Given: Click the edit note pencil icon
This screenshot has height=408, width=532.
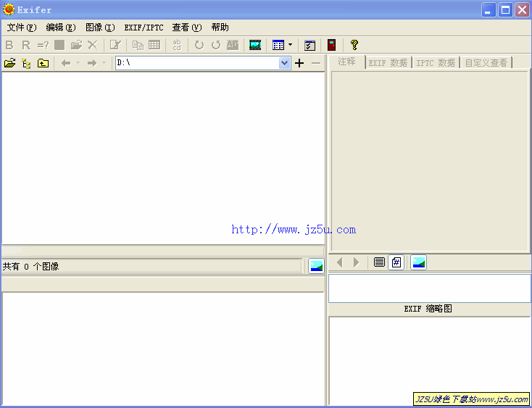Looking at the screenshot, I should (115, 45).
